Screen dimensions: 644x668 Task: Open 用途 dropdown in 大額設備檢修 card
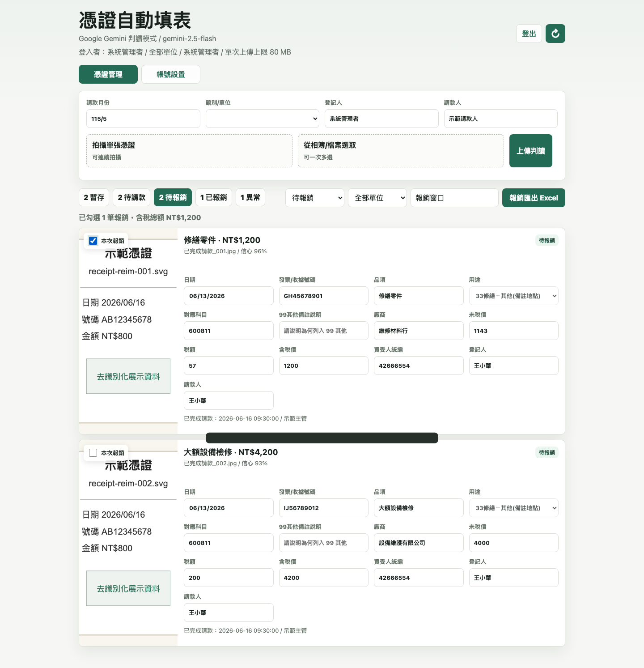(x=514, y=508)
